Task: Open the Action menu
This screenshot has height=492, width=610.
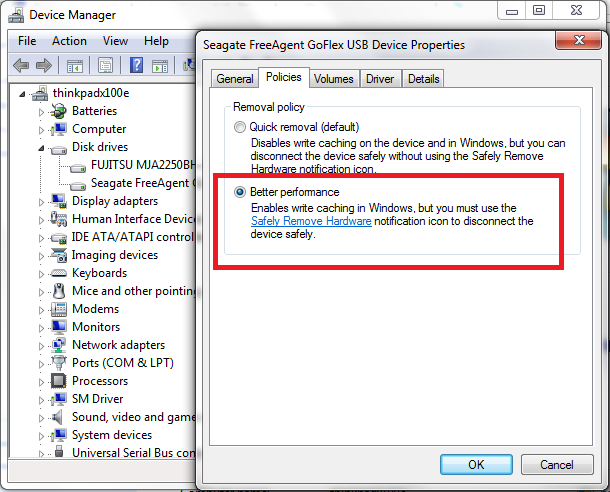Action: coord(69,41)
